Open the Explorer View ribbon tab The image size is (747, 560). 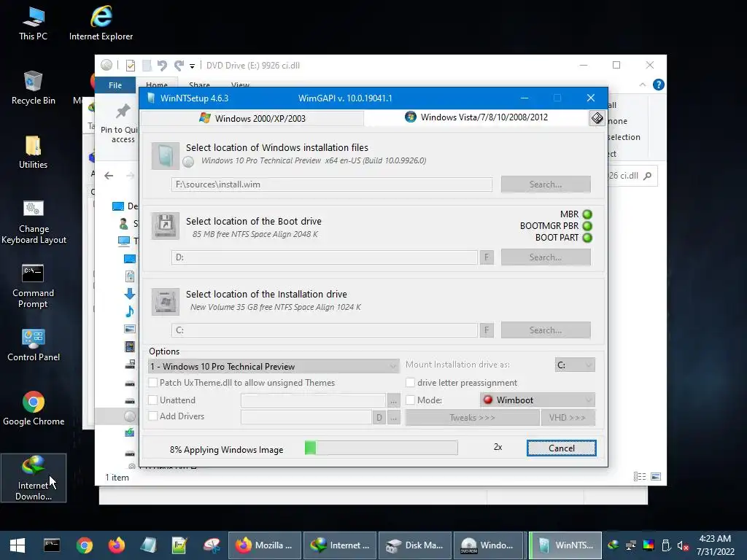[240, 85]
